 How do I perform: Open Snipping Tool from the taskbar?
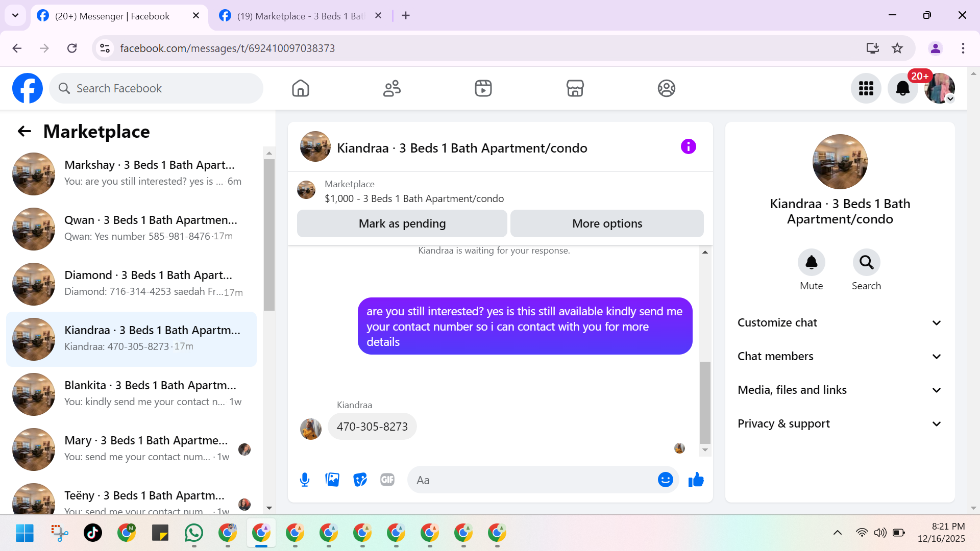click(x=59, y=533)
